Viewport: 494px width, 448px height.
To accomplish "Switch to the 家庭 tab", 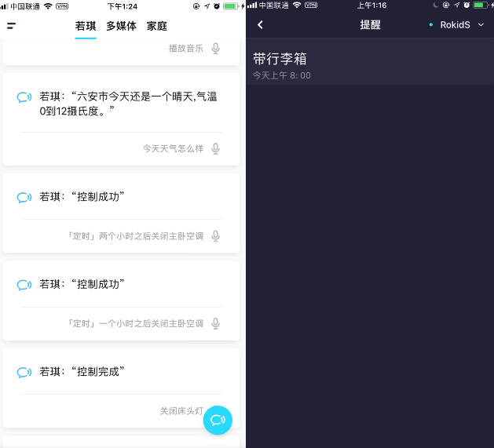I will click(156, 26).
